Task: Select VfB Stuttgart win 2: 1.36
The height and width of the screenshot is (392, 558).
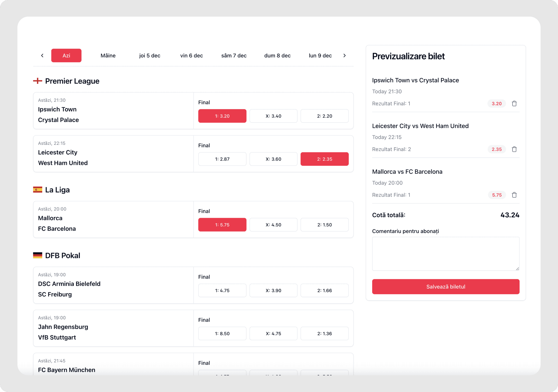Action: 325,333
